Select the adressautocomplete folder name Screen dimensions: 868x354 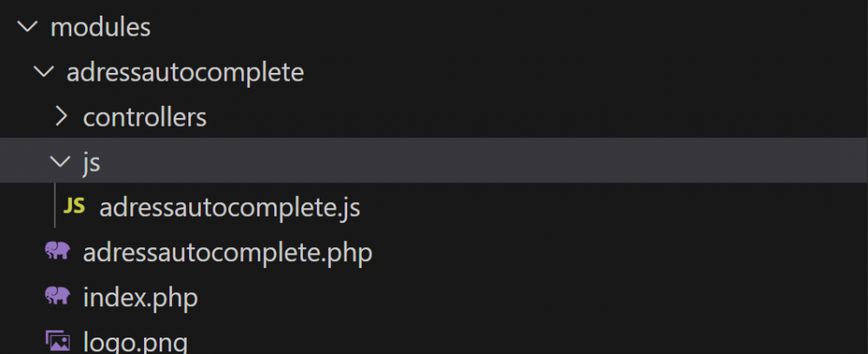pos(185,71)
